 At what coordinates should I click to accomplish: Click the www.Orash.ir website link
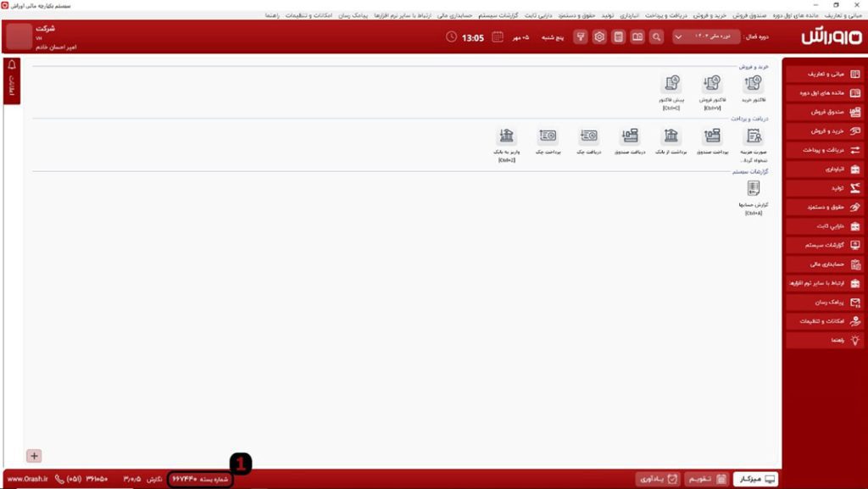coord(25,479)
